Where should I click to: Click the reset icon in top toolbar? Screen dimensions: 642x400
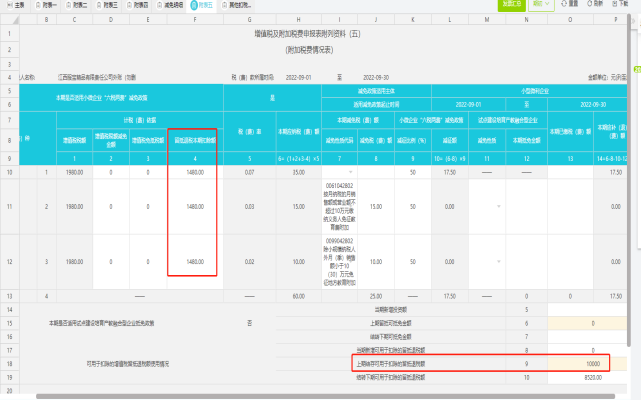(x=564, y=4)
